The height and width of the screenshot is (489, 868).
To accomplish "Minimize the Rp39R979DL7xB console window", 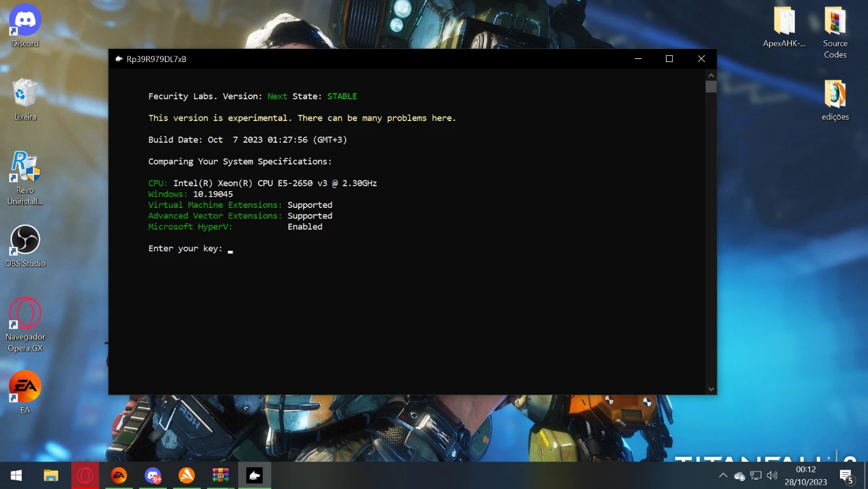I will point(639,59).
